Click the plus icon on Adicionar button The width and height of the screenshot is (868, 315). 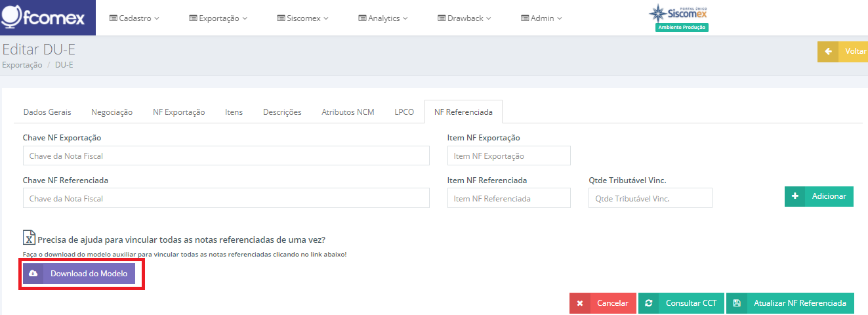pyautogui.click(x=795, y=196)
